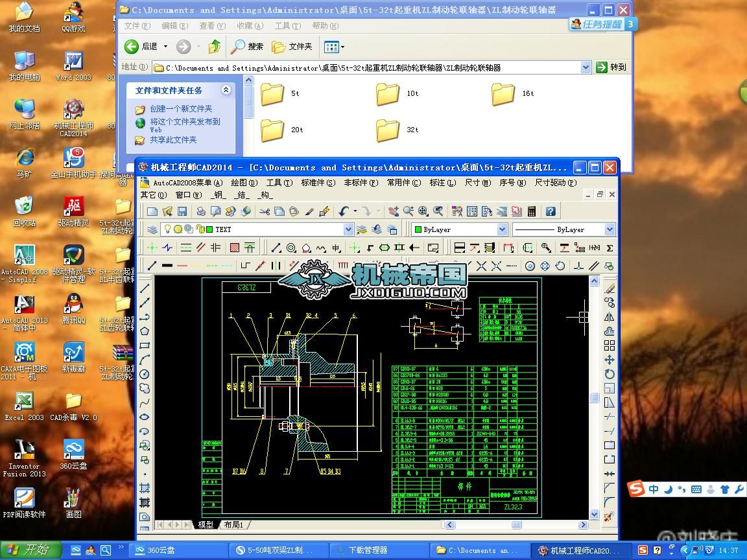
Task: Click the 后退 back button
Action: (x=142, y=47)
